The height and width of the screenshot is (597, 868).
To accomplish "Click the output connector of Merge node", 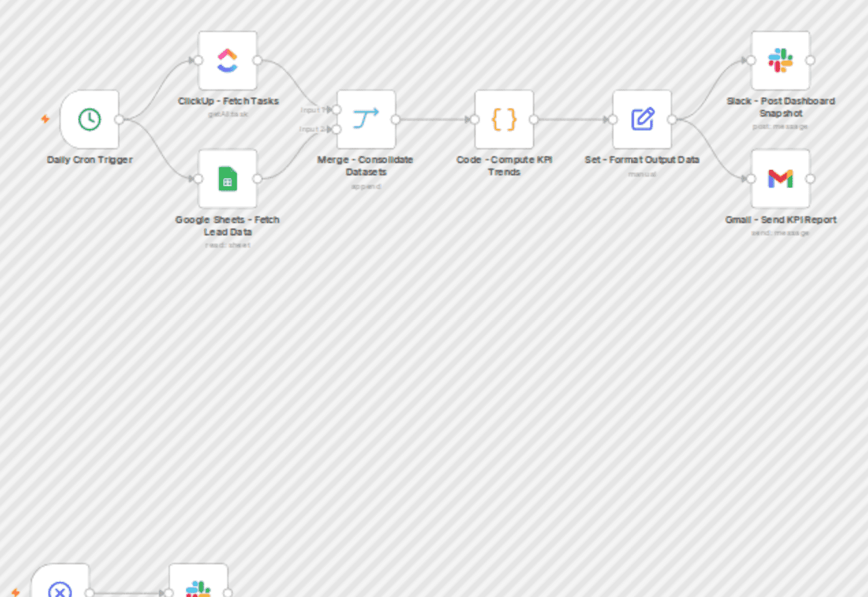I will pos(396,119).
